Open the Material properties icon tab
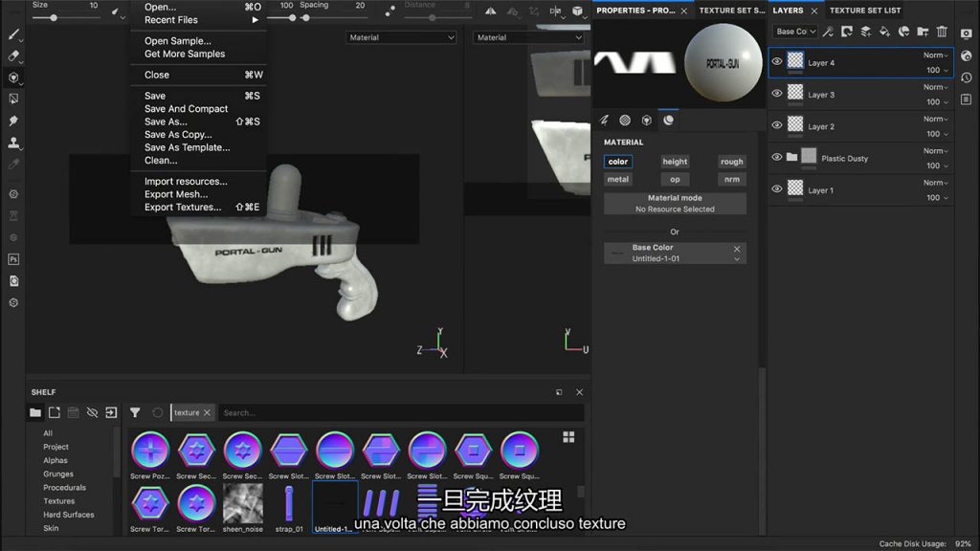 669,120
